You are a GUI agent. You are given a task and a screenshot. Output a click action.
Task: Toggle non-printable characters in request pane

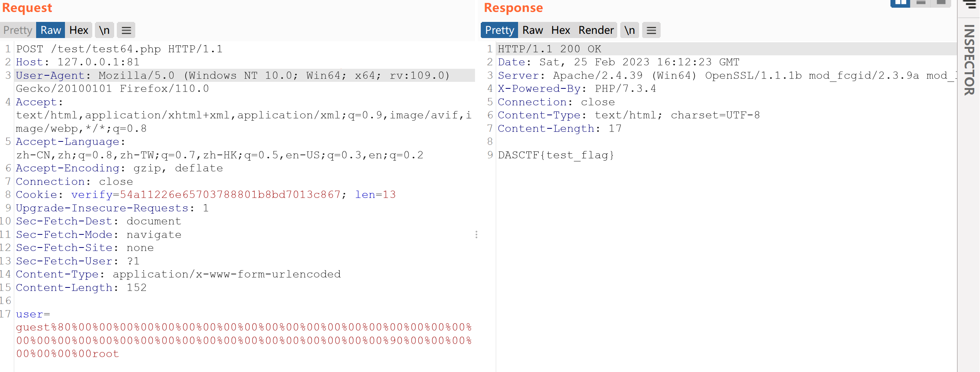coord(104,30)
